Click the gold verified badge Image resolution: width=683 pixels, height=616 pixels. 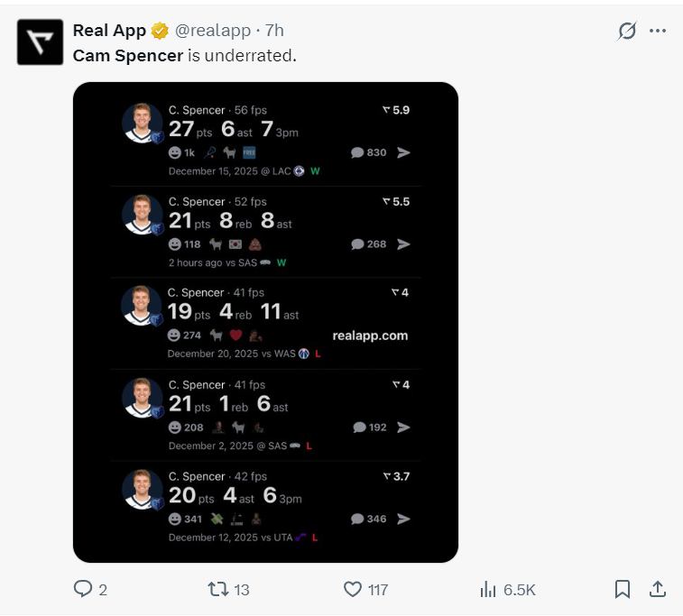pos(160,31)
